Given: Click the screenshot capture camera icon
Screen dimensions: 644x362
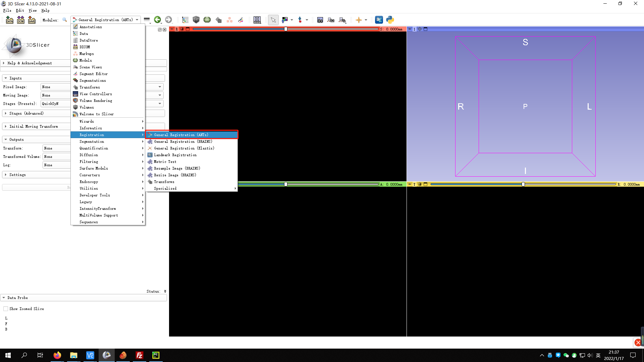Looking at the screenshot, I should point(320,20).
